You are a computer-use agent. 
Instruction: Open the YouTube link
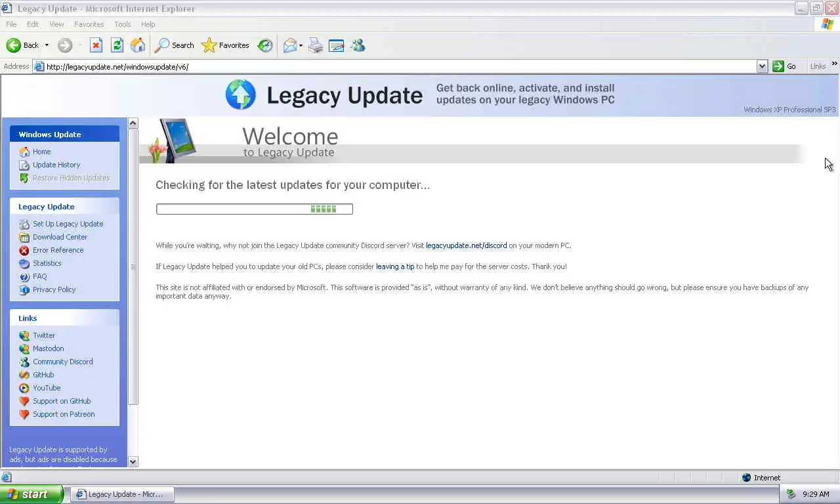click(47, 388)
